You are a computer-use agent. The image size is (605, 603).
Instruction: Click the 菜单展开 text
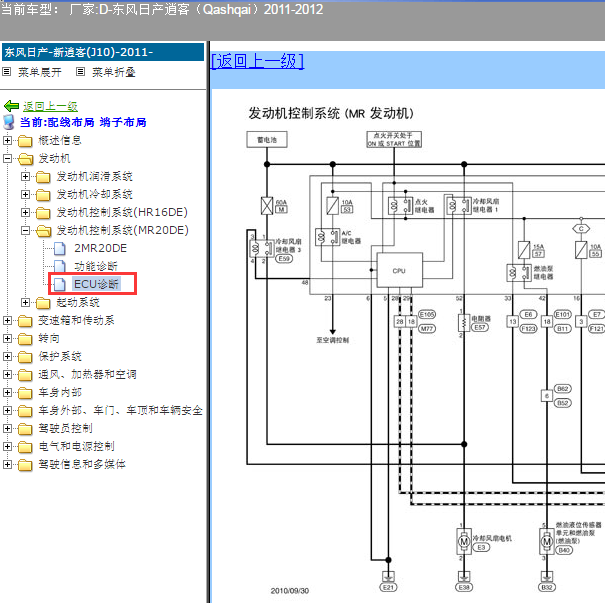point(40,72)
